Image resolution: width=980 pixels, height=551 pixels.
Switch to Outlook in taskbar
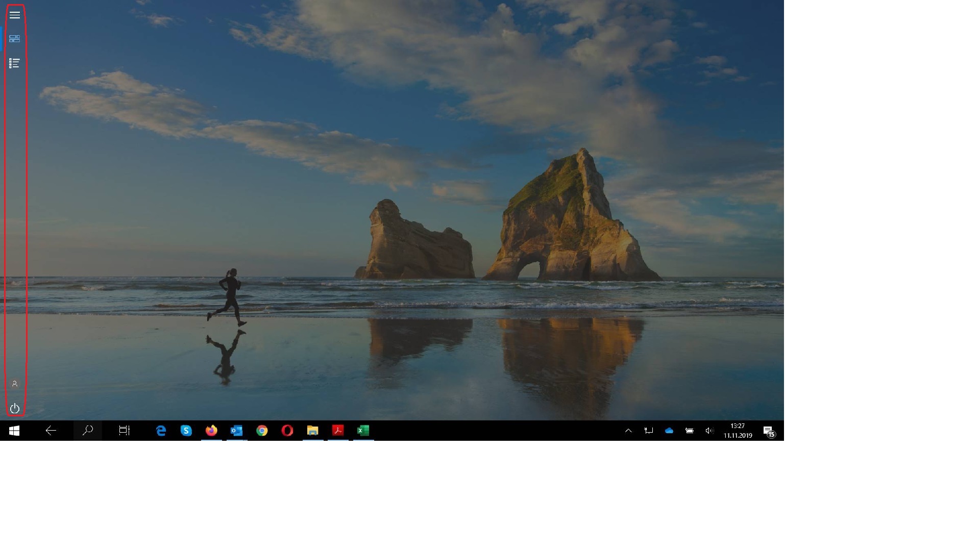point(236,431)
